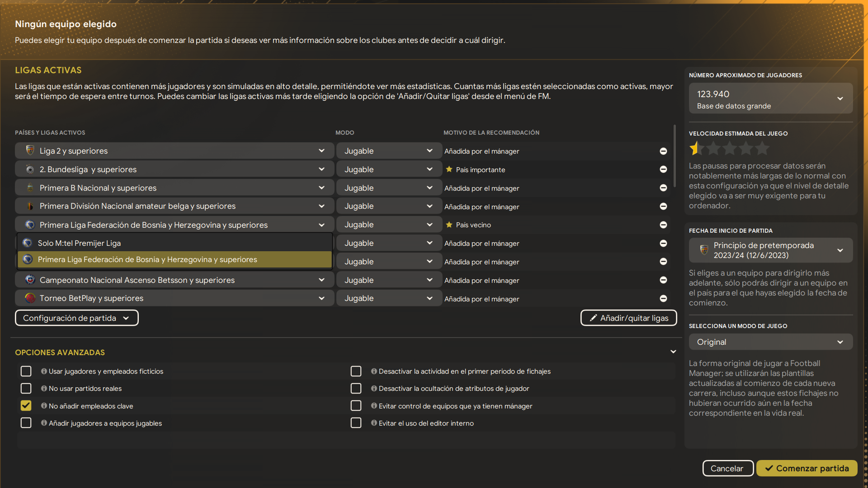Remove the Torneo BetPlay row

[663, 299]
